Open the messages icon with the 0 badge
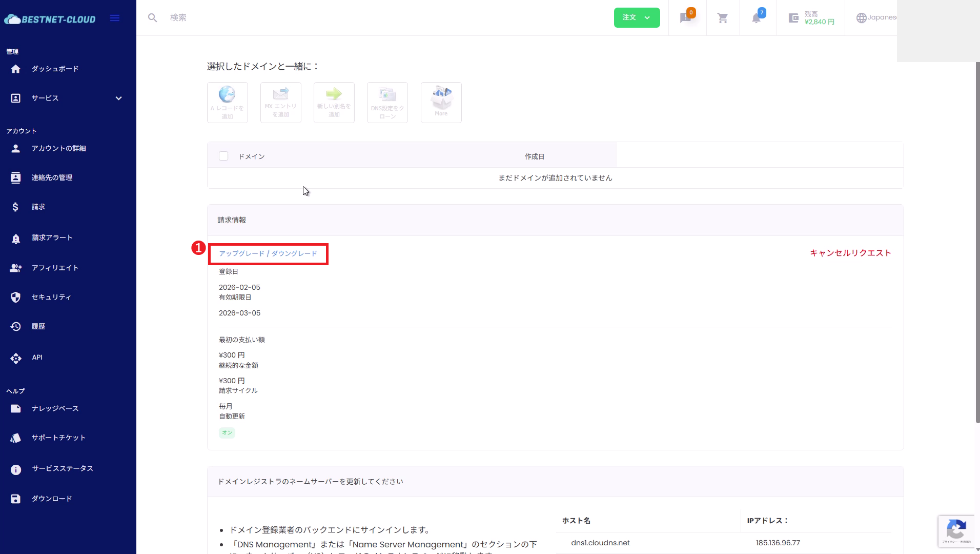 click(685, 18)
